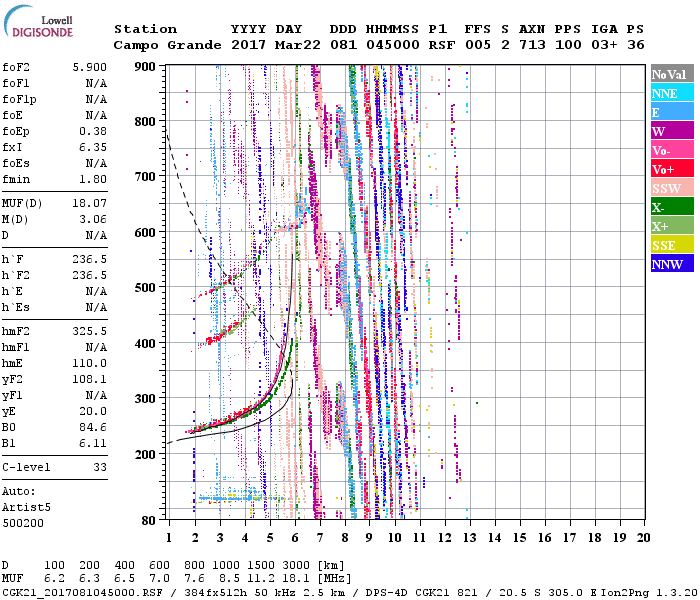
Task: Click the IGA value 03+
Action: click(604, 45)
